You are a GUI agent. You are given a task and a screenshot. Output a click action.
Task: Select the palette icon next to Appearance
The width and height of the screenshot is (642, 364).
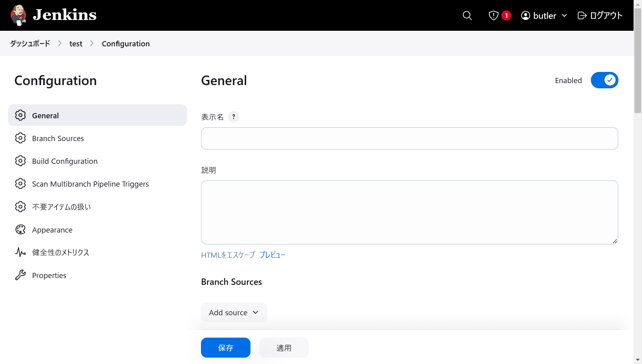click(x=20, y=229)
